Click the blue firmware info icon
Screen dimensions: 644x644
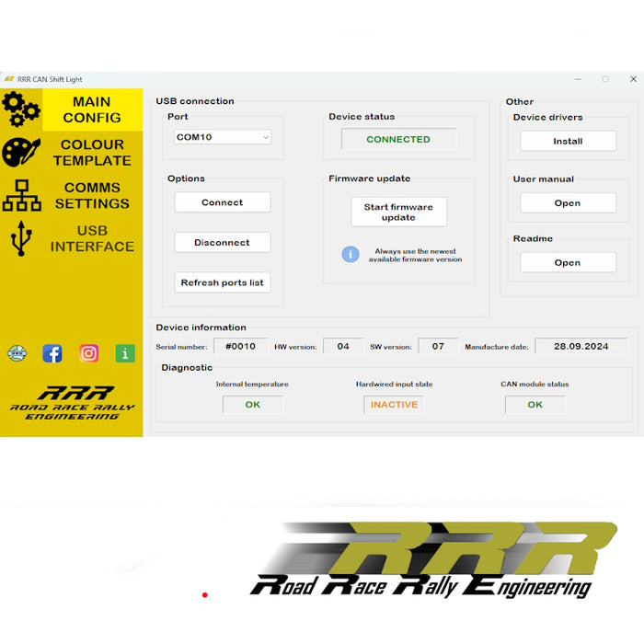pyautogui.click(x=351, y=254)
